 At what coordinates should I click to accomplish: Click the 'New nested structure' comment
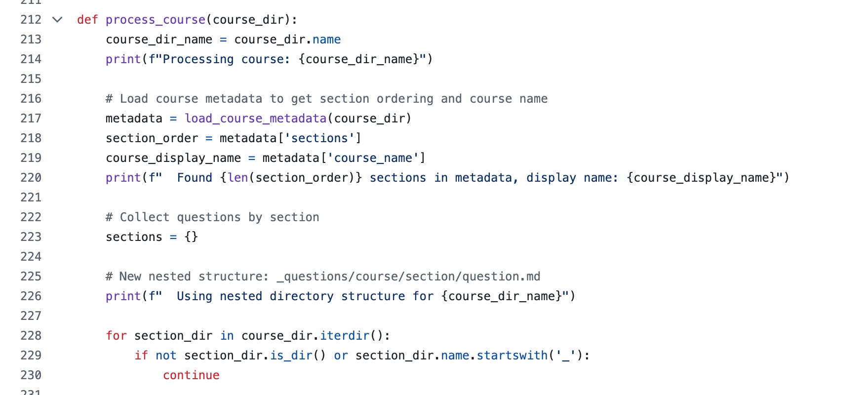[x=323, y=276]
